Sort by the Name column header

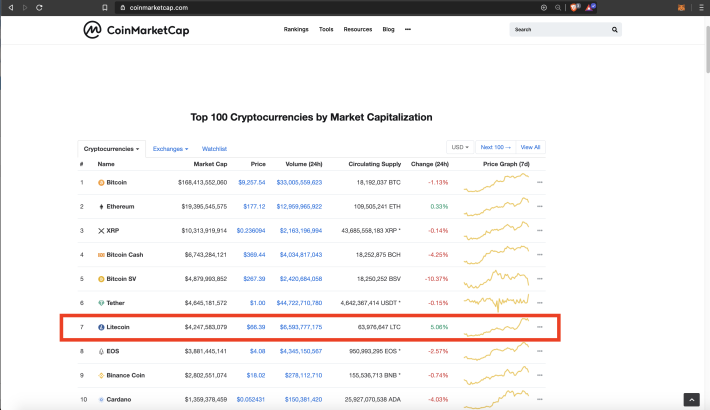pyautogui.click(x=106, y=164)
